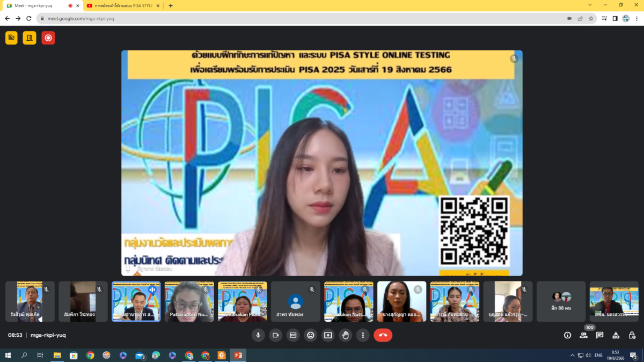
Task: Select the อัมพิกา วีระทอง participant tile
Action: click(x=83, y=301)
